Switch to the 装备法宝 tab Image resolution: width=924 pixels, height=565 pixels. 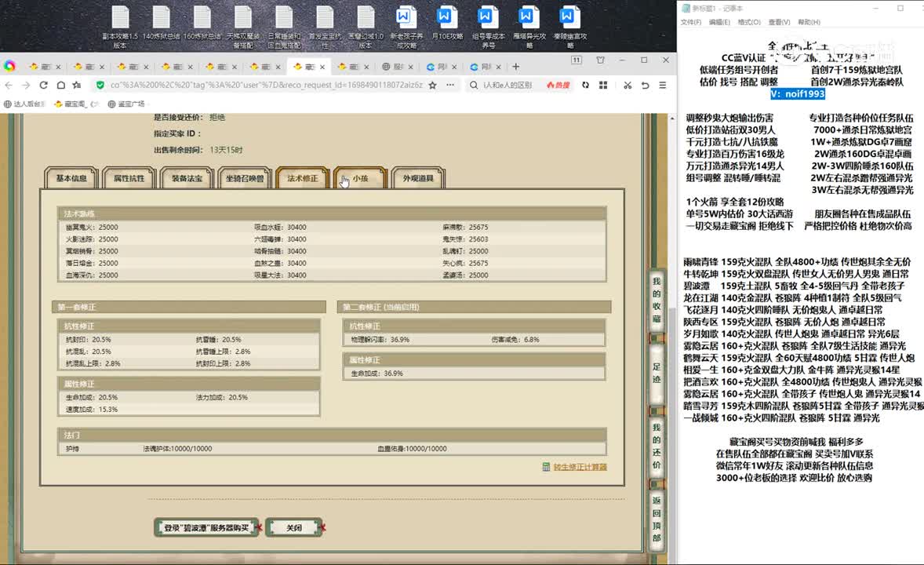pos(187,178)
